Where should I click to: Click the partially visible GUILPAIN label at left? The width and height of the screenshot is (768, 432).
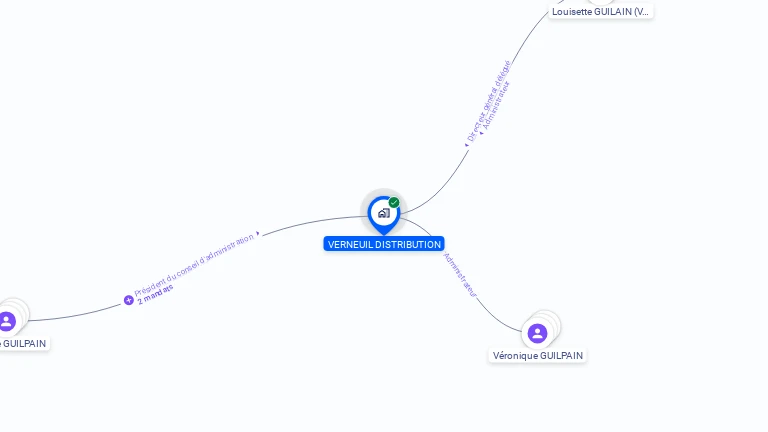(x=24, y=344)
